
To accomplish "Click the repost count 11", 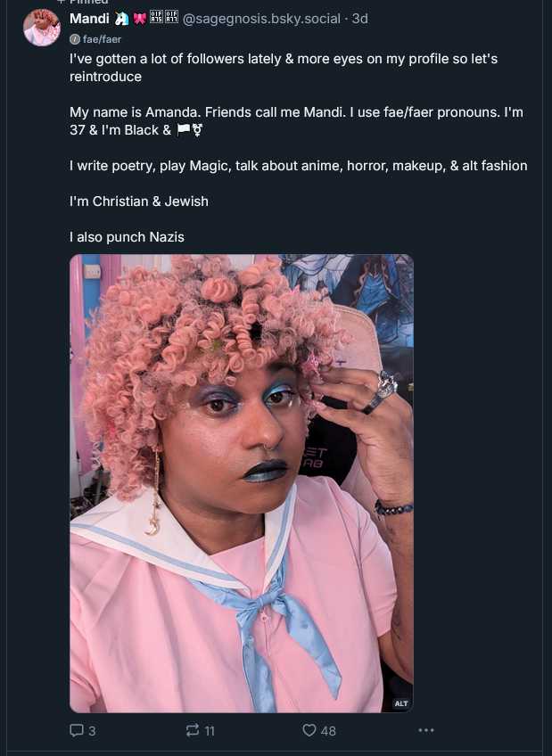I will pyautogui.click(x=210, y=731).
